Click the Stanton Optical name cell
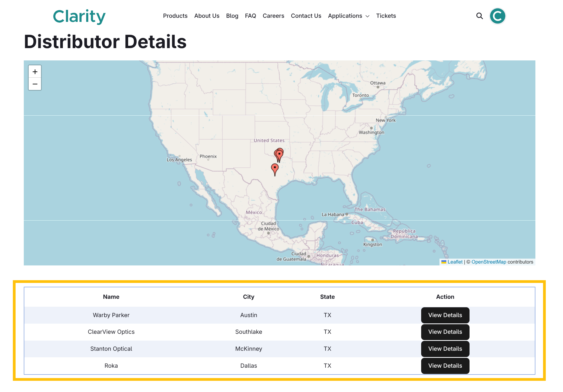Image resolution: width=563 pixels, height=392 pixels. tap(111, 349)
